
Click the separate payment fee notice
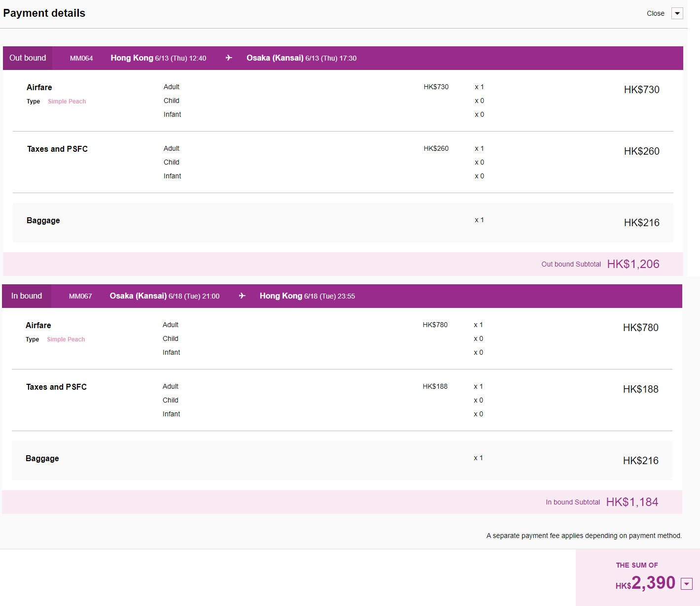pyautogui.click(x=584, y=536)
